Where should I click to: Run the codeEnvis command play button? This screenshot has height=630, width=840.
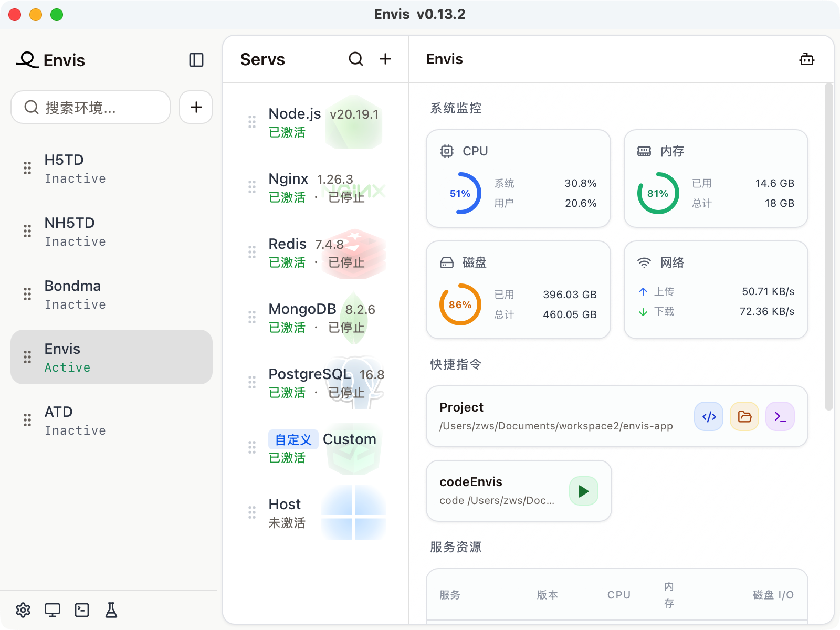pos(584,491)
